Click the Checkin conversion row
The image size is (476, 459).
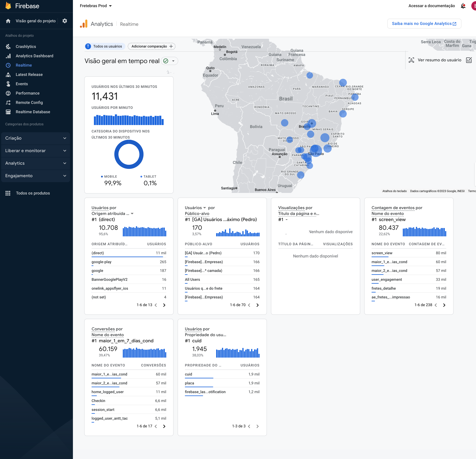(x=129, y=401)
